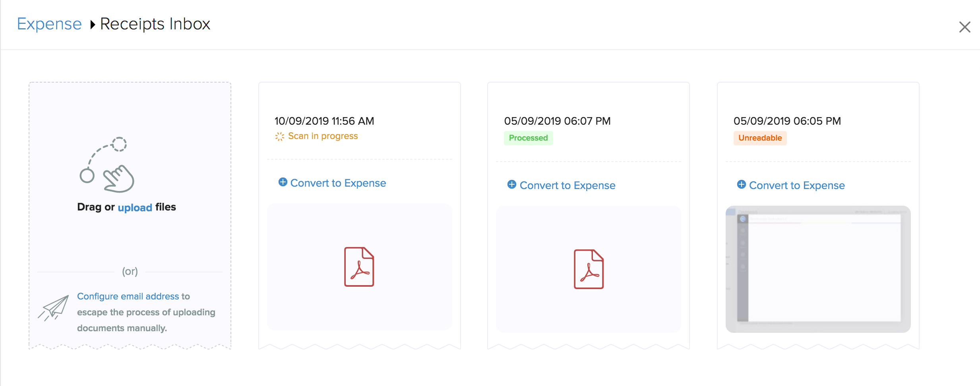Go back to Expense via breadcrumb
This screenshot has height=386, width=980.
point(49,24)
